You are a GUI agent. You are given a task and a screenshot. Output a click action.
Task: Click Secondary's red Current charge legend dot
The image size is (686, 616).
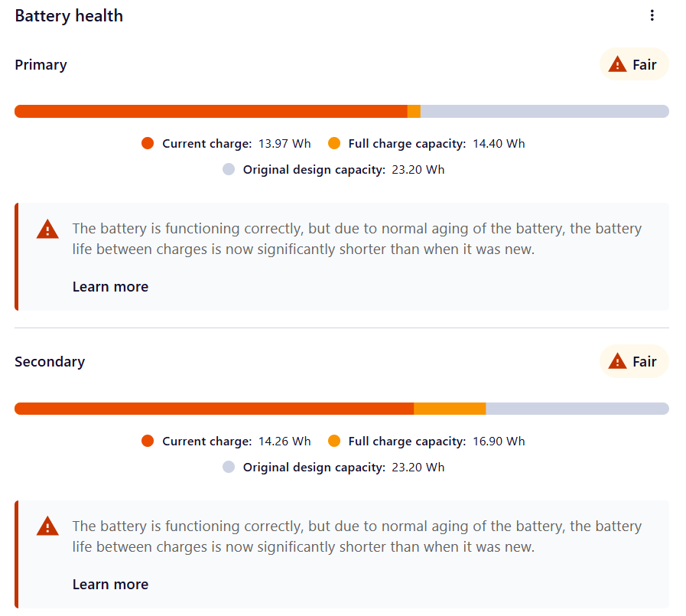click(148, 441)
